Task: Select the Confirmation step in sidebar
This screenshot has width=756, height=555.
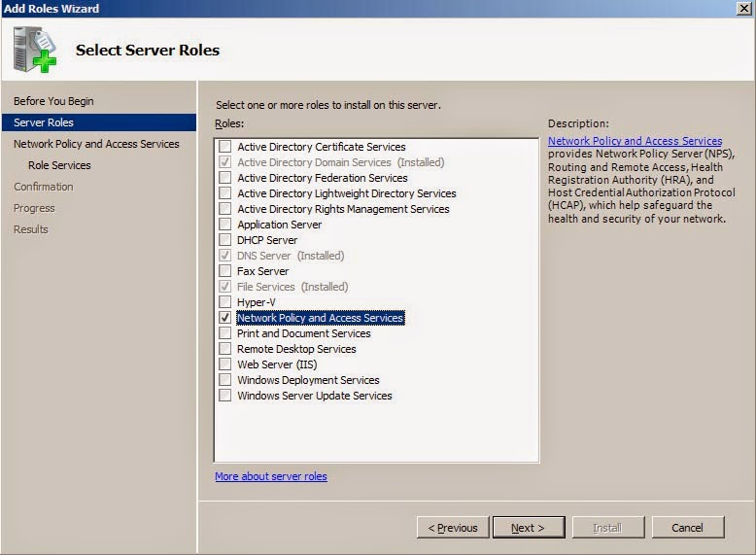Action: click(44, 187)
